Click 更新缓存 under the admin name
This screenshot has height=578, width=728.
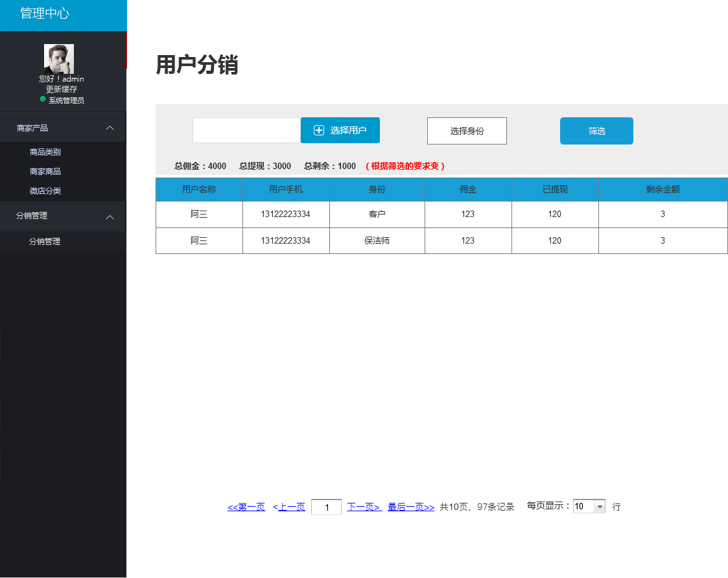(62, 89)
